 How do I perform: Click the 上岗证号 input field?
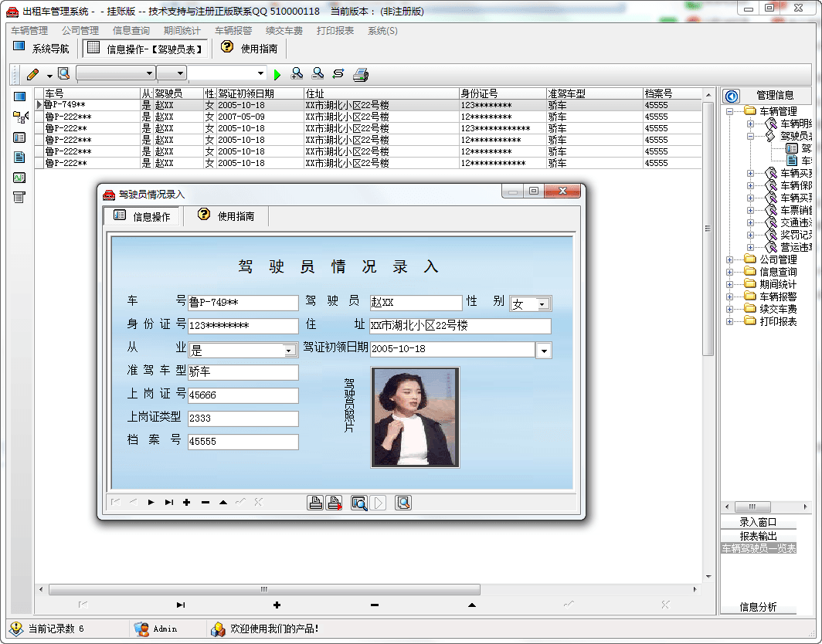click(x=243, y=395)
